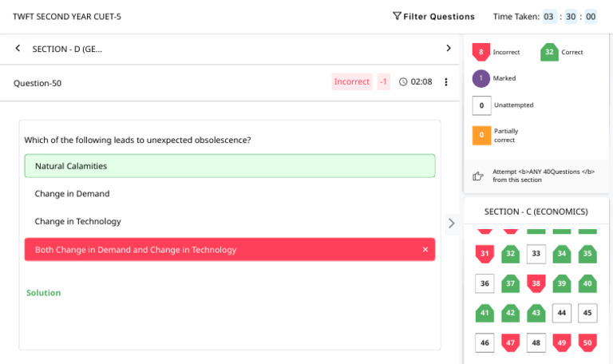Image resolution: width=613 pixels, height=364 pixels.
Task: Click the SECTION - D (GE... section title
Action: point(67,49)
